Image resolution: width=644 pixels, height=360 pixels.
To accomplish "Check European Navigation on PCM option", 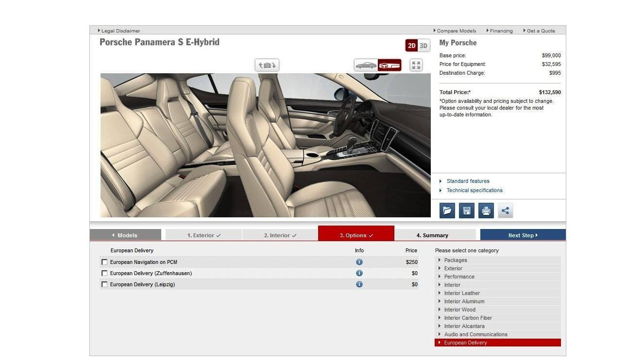I will [104, 262].
